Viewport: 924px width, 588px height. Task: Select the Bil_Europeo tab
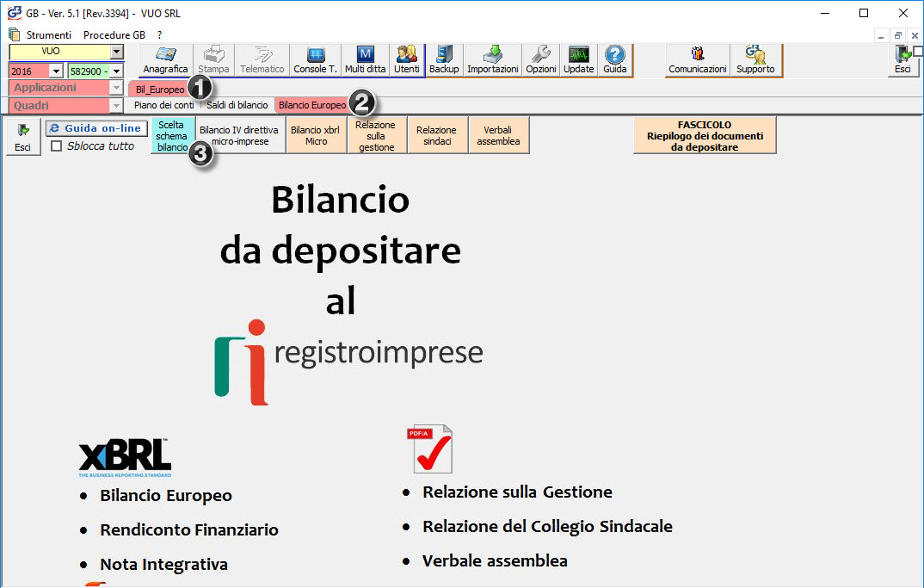pyautogui.click(x=160, y=90)
